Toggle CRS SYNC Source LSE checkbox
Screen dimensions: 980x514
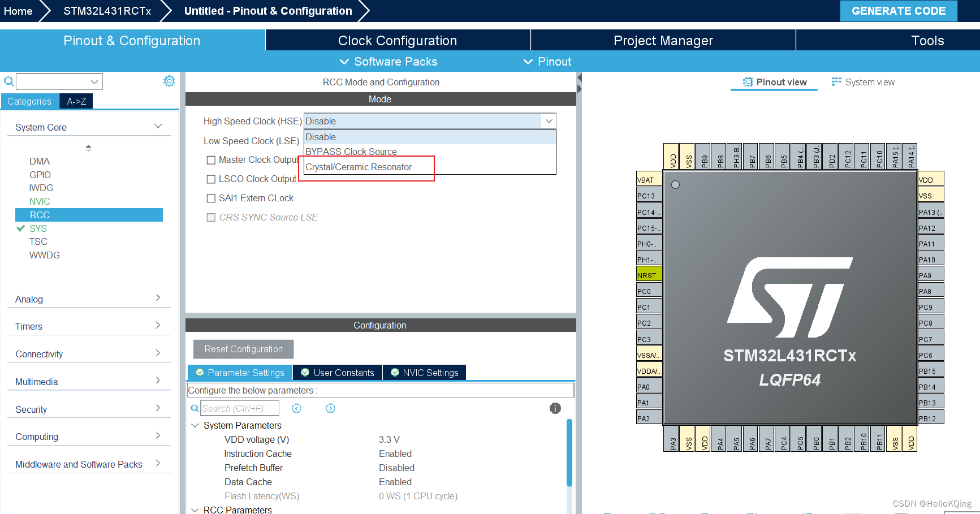coord(211,218)
